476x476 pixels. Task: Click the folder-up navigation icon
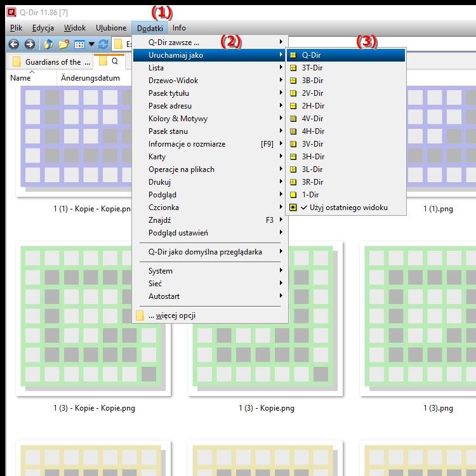48,44
